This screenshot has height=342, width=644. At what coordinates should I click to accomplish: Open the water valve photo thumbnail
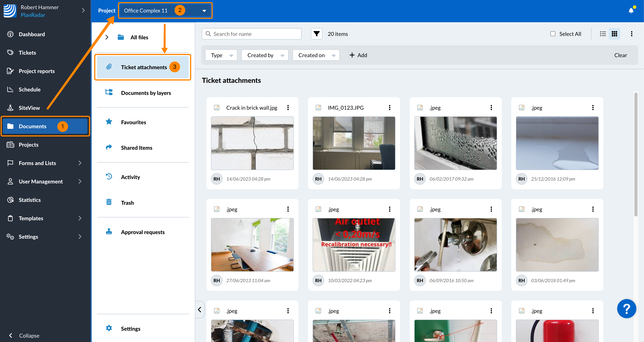(x=455, y=245)
